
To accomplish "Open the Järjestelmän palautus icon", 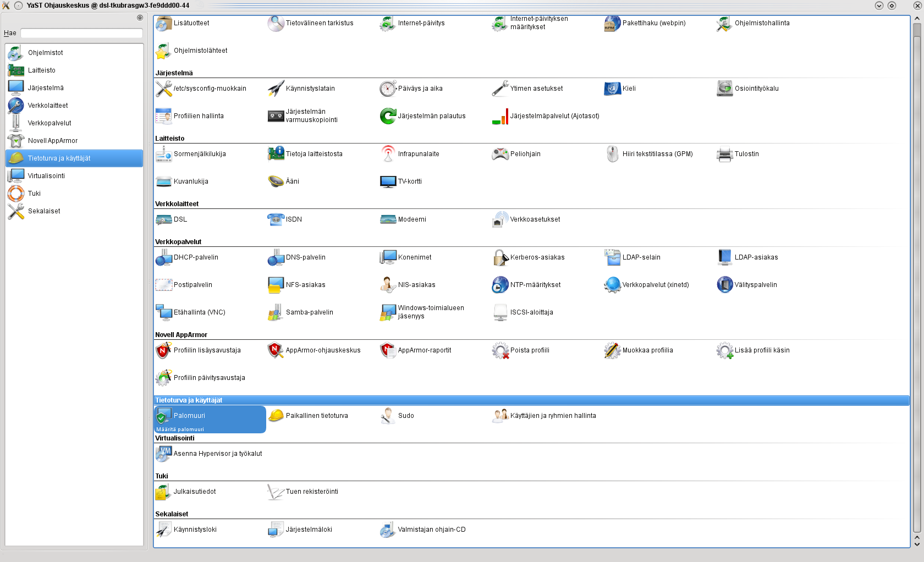I will tap(388, 116).
